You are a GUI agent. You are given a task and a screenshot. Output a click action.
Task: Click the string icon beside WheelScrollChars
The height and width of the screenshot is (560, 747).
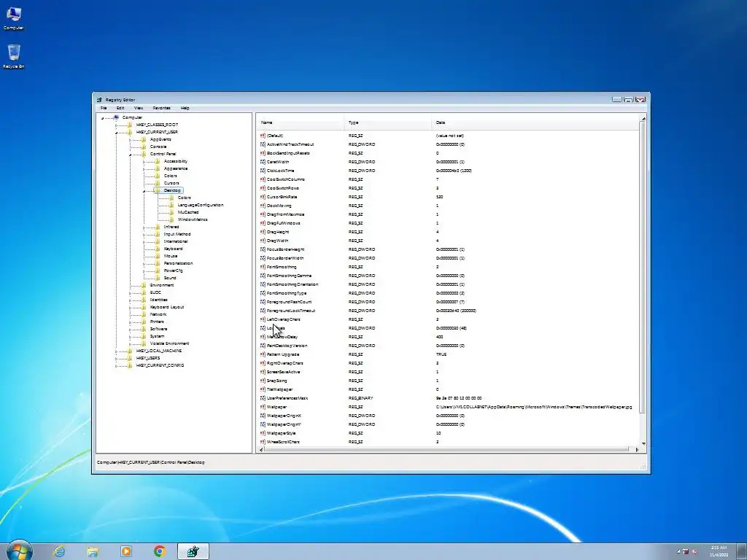[263, 442]
